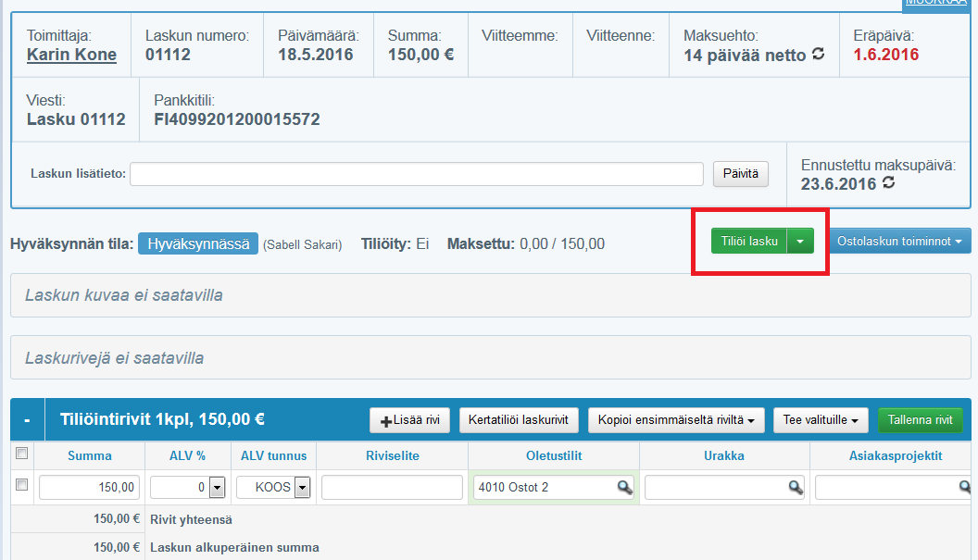This screenshot has width=978, height=560.
Task: Refresh the Ennustettu maksupäivä date icon
Action: (889, 182)
